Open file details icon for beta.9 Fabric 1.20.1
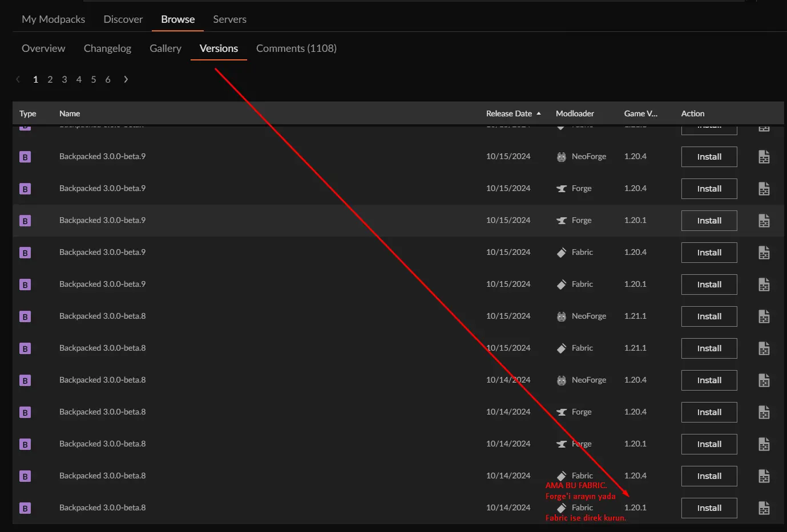The width and height of the screenshot is (787, 532). point(764,285)
